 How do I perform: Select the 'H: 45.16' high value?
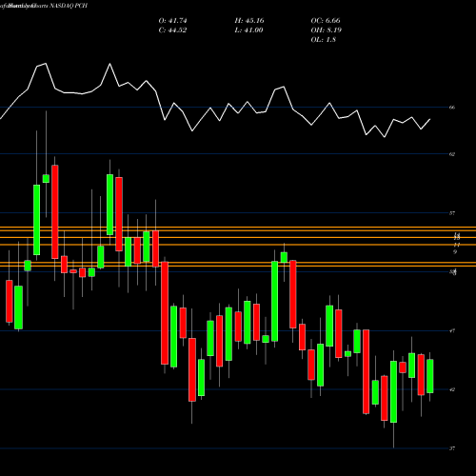coord(249,21)
